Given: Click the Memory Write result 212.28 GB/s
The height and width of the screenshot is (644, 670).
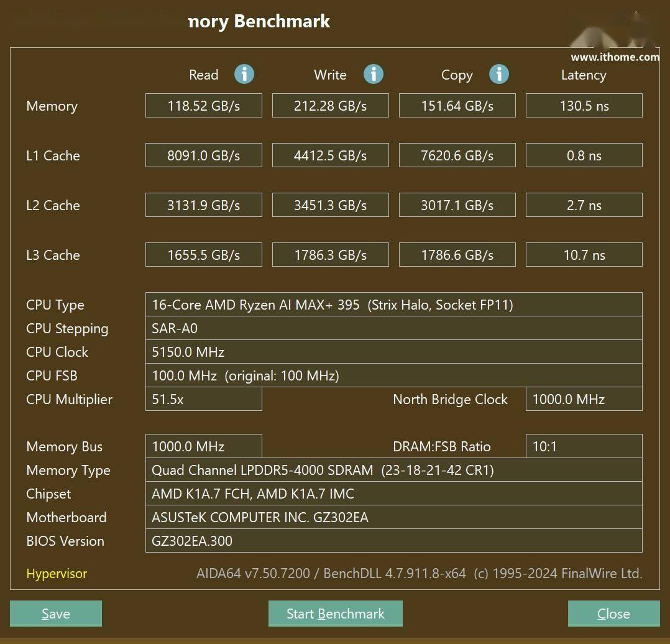Looking at the screenshot, I should coord(331,106).
